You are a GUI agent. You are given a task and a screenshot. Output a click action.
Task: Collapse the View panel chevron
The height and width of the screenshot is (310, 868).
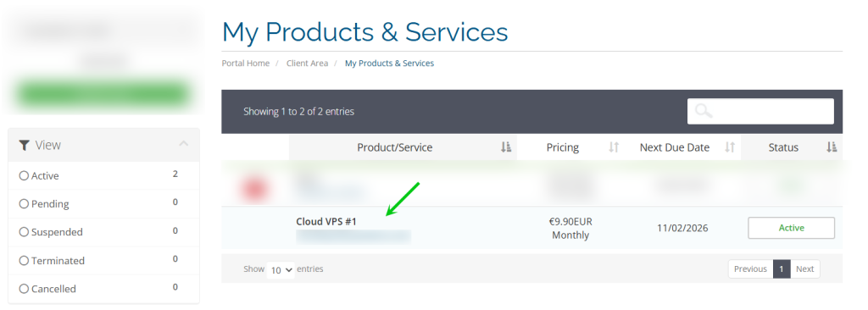[x=184, y=144]
